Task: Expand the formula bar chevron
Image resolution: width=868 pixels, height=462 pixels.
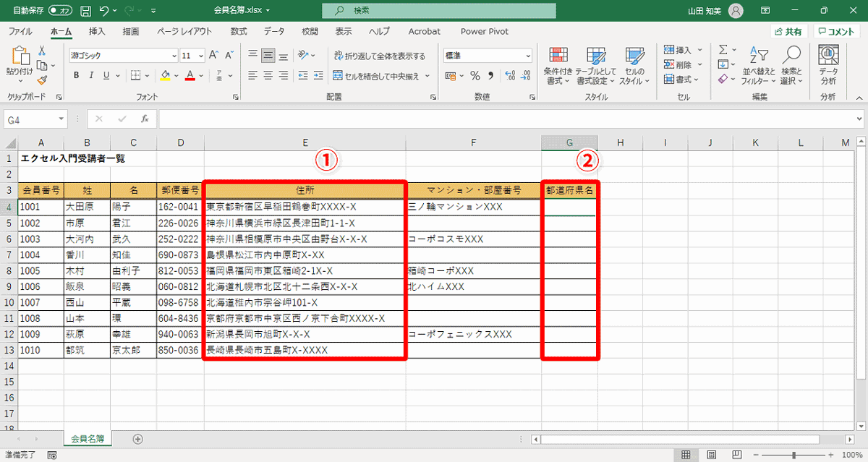Action: (859, 119)
